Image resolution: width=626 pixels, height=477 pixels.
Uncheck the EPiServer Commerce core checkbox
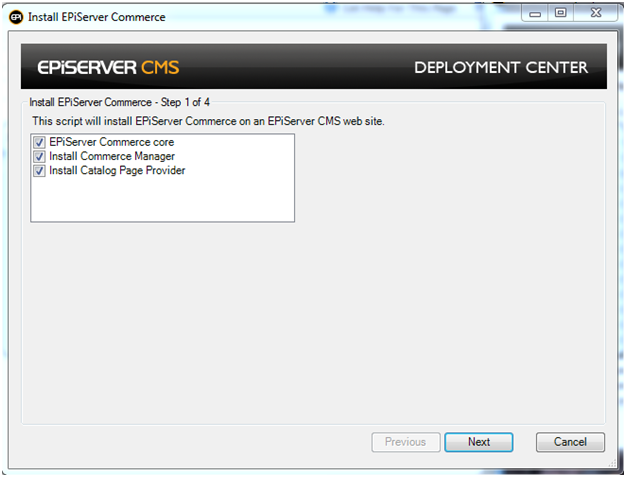(x=40, y=143)
